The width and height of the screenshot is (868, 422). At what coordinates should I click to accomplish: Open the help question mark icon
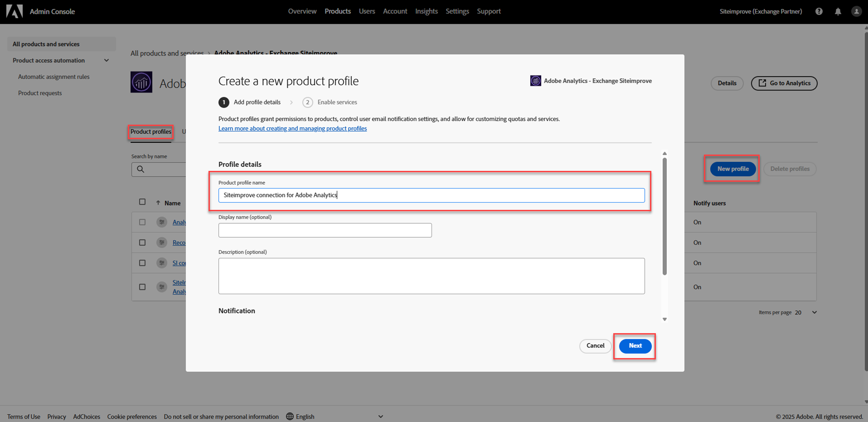(819, 11)
